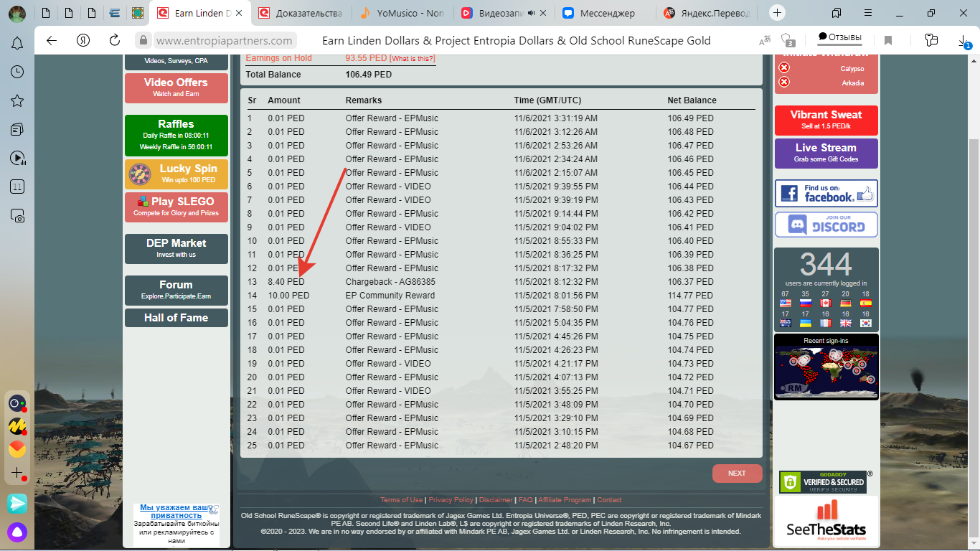Open collections icon in sidebar
Screen dimensions: 980x551
(x=17, y=129)
